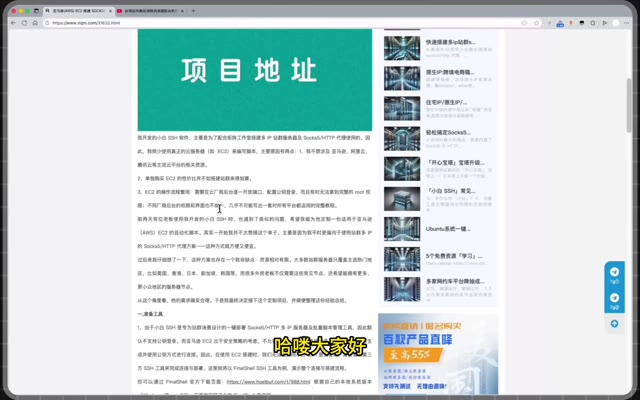The height and width of the screenshot is (400, 640).
Task: Click the green '项目地址' banner image
Action: coord(255,80)
